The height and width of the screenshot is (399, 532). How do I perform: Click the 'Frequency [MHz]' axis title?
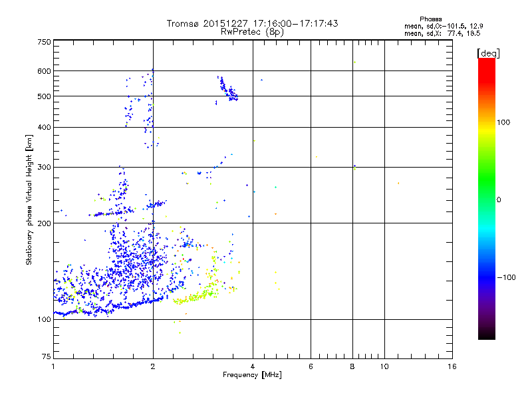[x=252, y=375]
